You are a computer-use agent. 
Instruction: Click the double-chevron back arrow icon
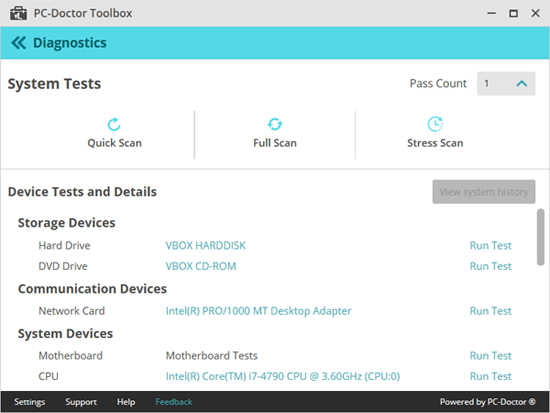click(18, 43)
